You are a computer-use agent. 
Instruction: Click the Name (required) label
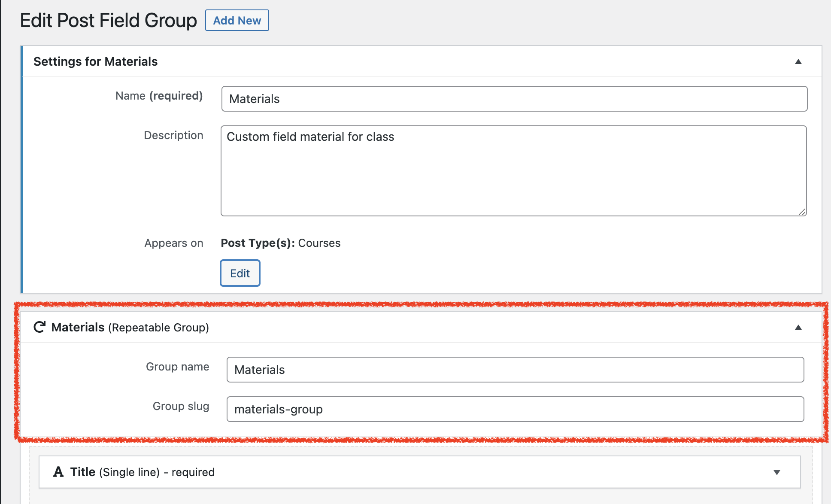pyautogui.click(x=159, y=96)
